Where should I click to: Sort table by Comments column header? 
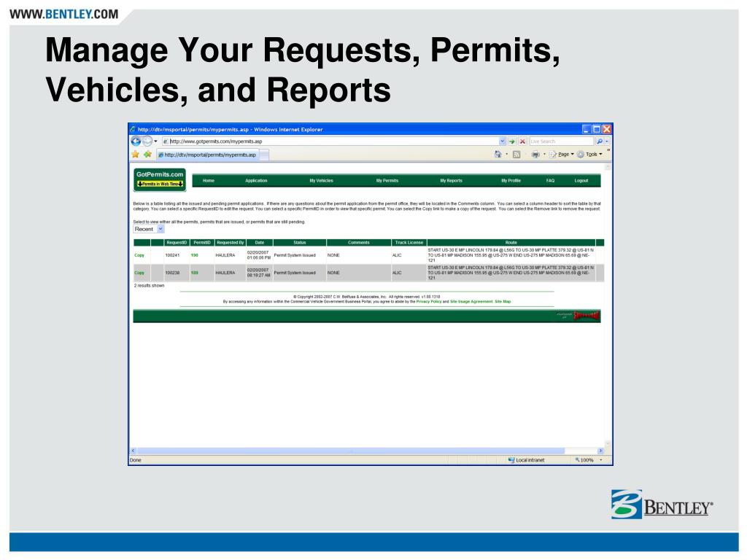pyautogui.click(x=359, y=242)
